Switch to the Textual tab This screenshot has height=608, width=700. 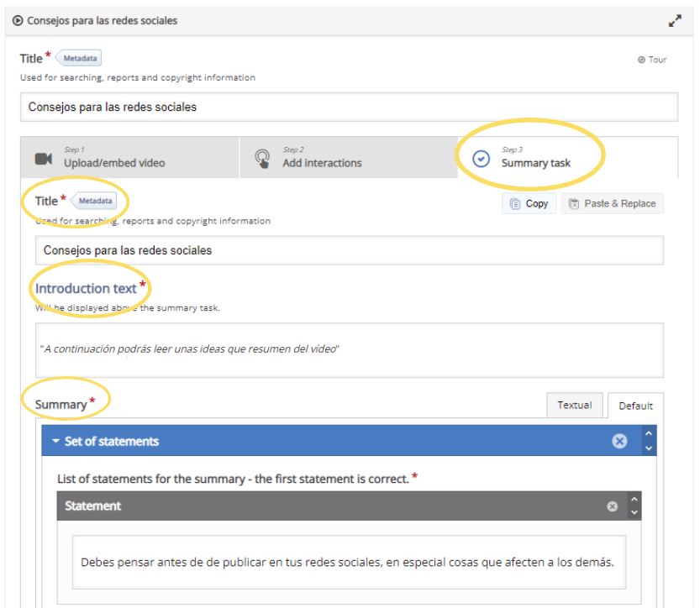click(575, 405)
